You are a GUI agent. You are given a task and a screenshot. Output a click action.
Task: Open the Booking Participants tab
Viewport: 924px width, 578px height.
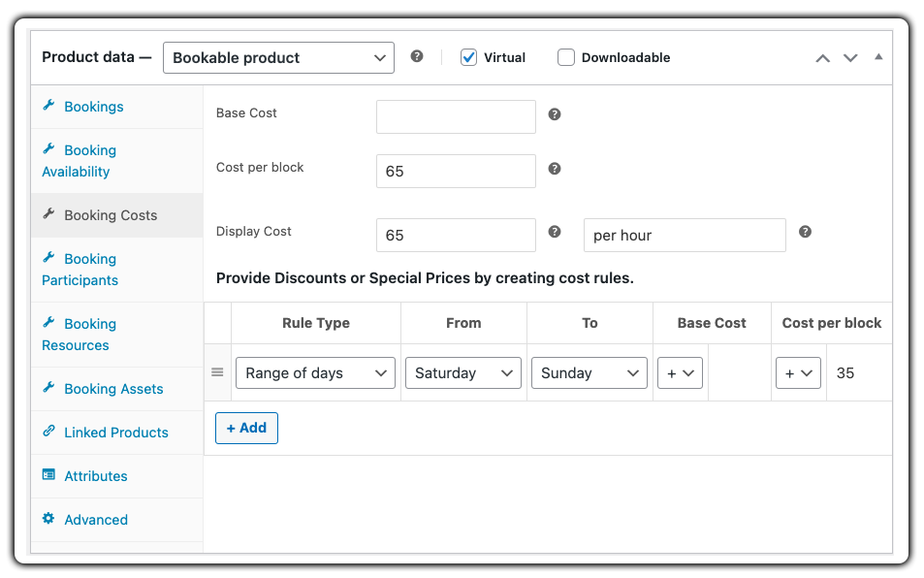pos(116,270)
